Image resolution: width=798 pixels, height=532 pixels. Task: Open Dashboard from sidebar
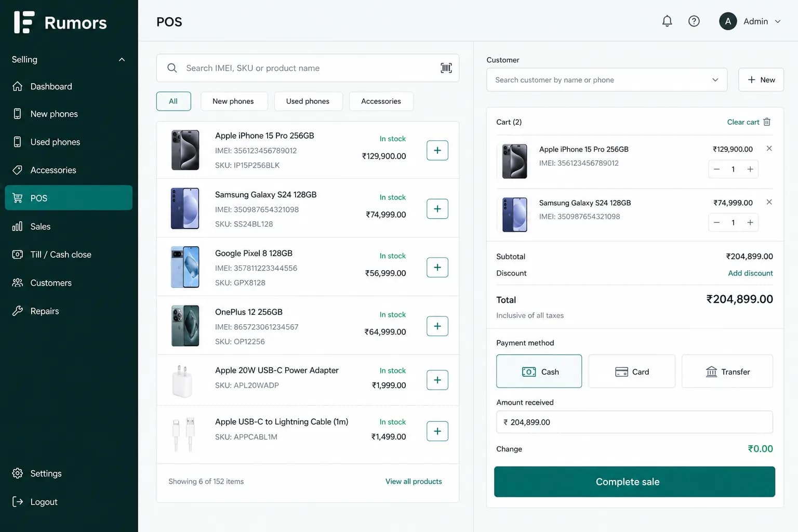click(x=69, y=86)
